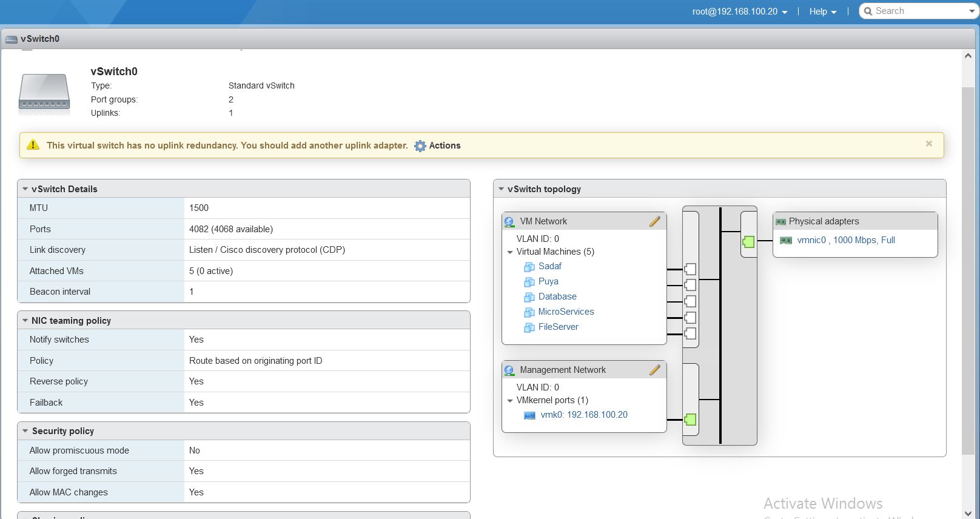Dismiss the uplink redundancy warning banner

pos(928,144)
